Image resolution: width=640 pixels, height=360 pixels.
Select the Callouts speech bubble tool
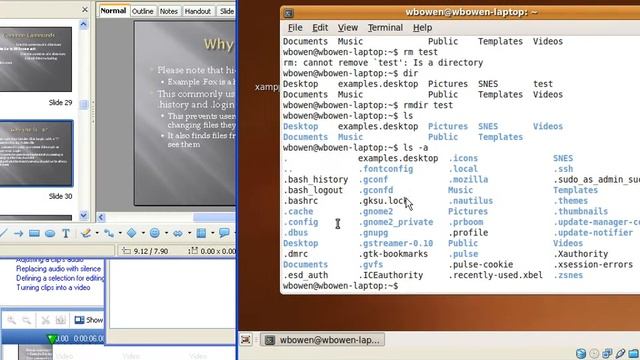coord(224,233)
